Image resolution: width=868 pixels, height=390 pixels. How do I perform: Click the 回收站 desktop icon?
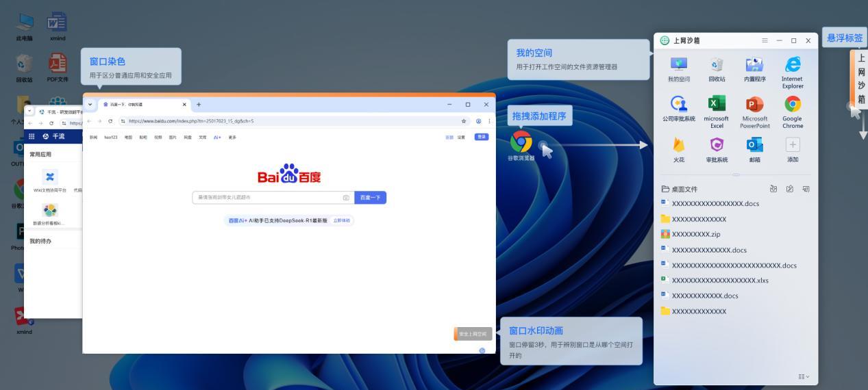point(25,68)
